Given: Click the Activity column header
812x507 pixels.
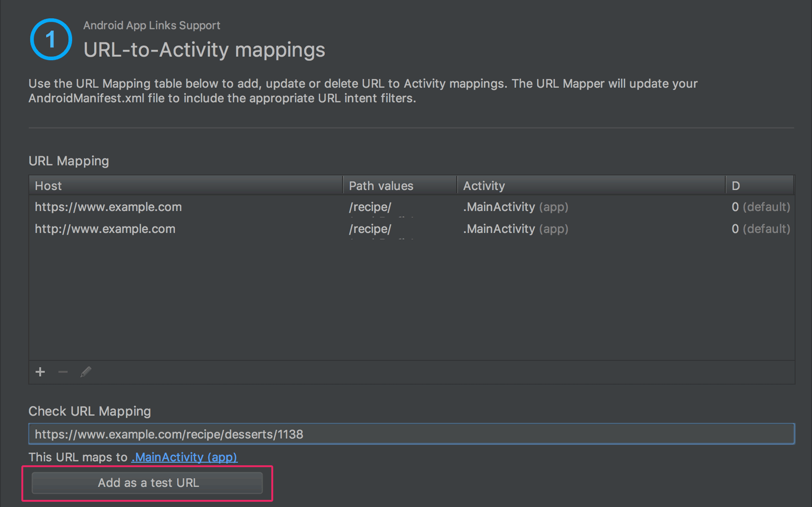Looking at the screenshot, I should (590, 185).
